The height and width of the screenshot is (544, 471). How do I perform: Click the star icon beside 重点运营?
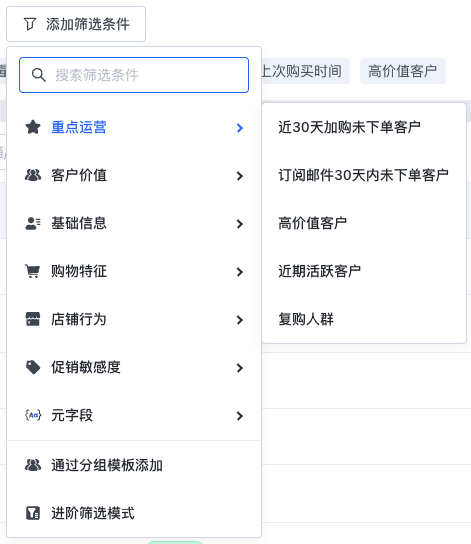click(x=33, y=127)
